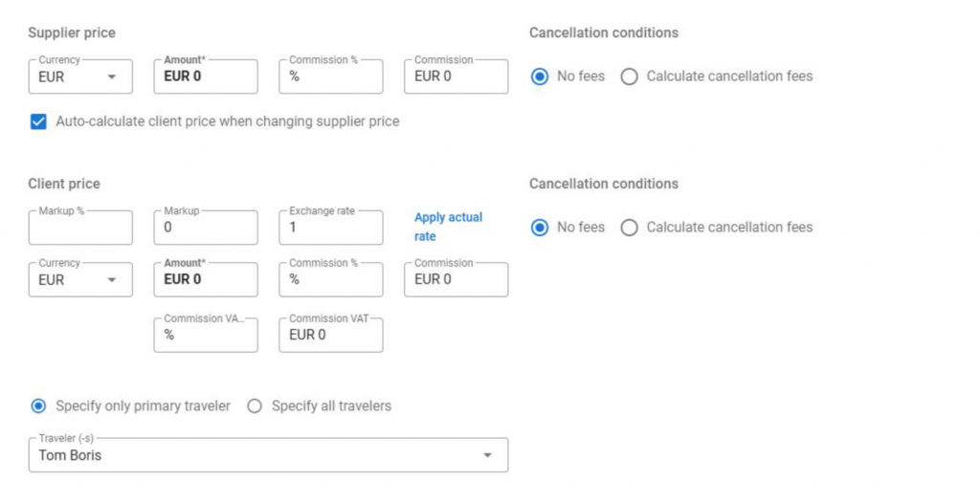Open the Client price Currency dropdown
The image size is (980, 504).
[80, 279]
